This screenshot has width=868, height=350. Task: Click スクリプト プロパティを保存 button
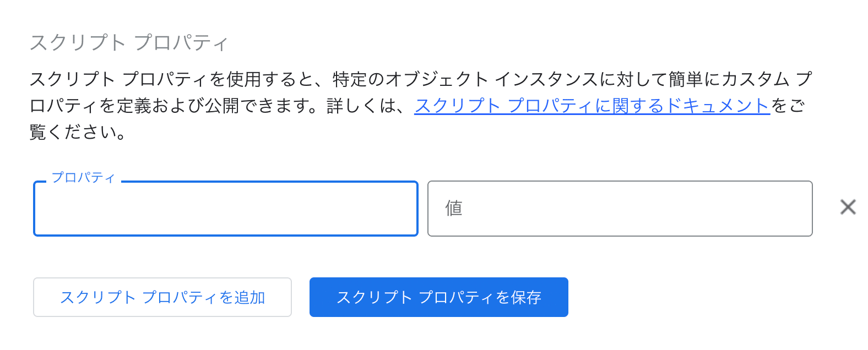click(x=438, y=297)
